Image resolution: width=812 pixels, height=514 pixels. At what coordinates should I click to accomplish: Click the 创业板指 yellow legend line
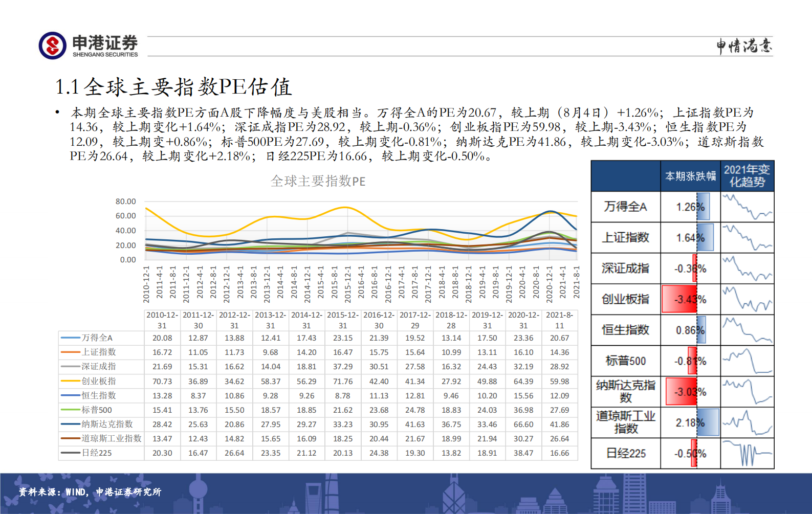coord(71,381)
